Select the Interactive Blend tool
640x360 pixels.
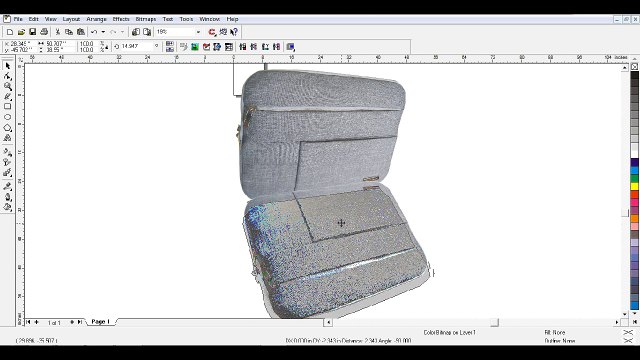click(8, 152)
